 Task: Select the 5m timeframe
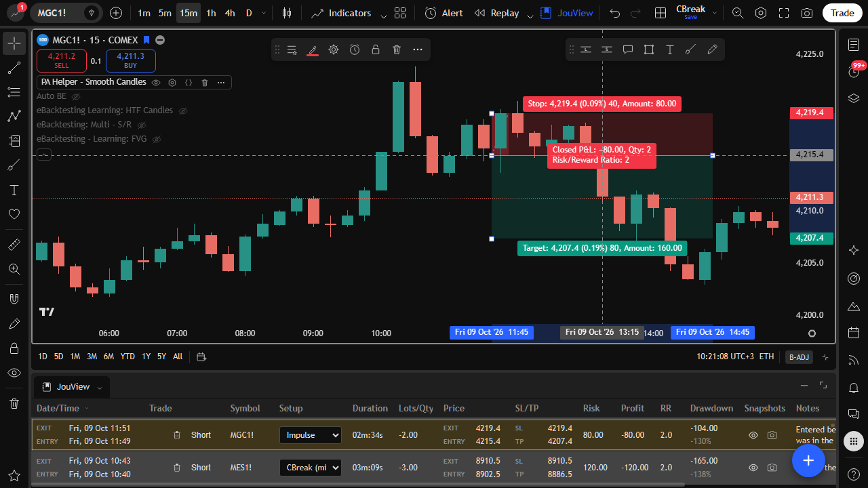pos(165,13)
